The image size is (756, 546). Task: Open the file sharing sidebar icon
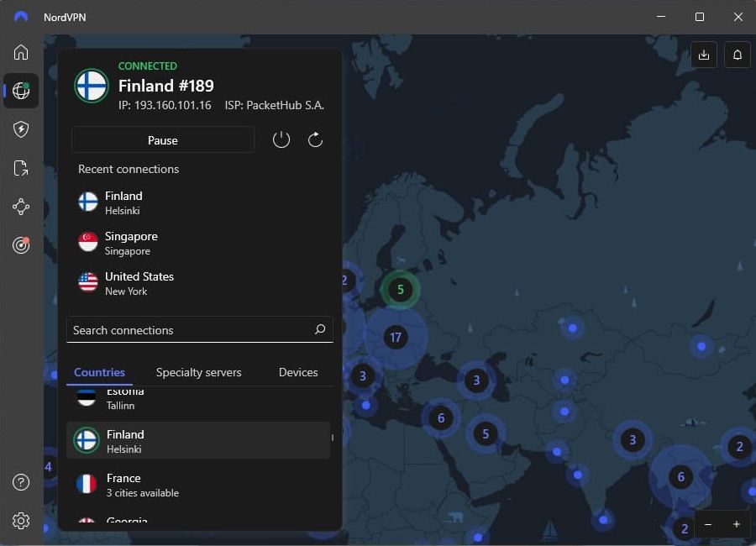(21, 168)
